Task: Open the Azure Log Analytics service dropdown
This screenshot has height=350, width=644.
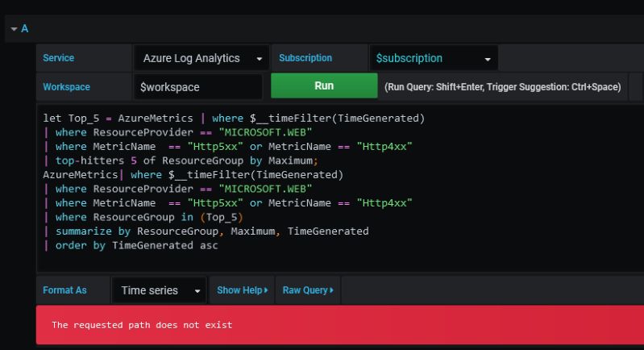Action: tap(202, 58)
